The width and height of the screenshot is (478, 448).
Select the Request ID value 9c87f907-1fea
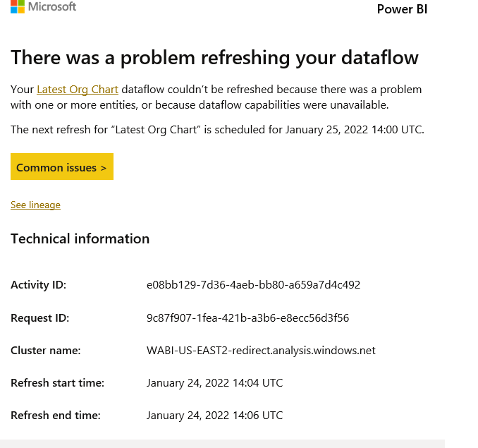[248, 318]
